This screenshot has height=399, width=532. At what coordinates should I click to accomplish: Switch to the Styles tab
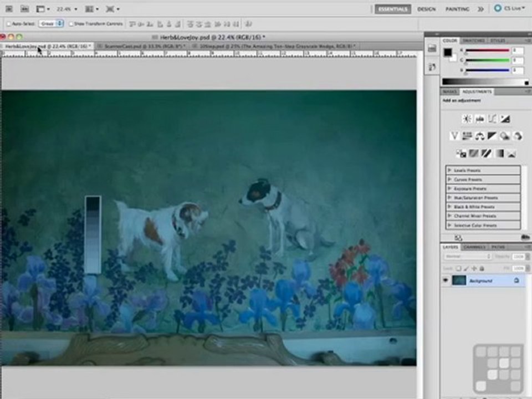coord(498,40)
